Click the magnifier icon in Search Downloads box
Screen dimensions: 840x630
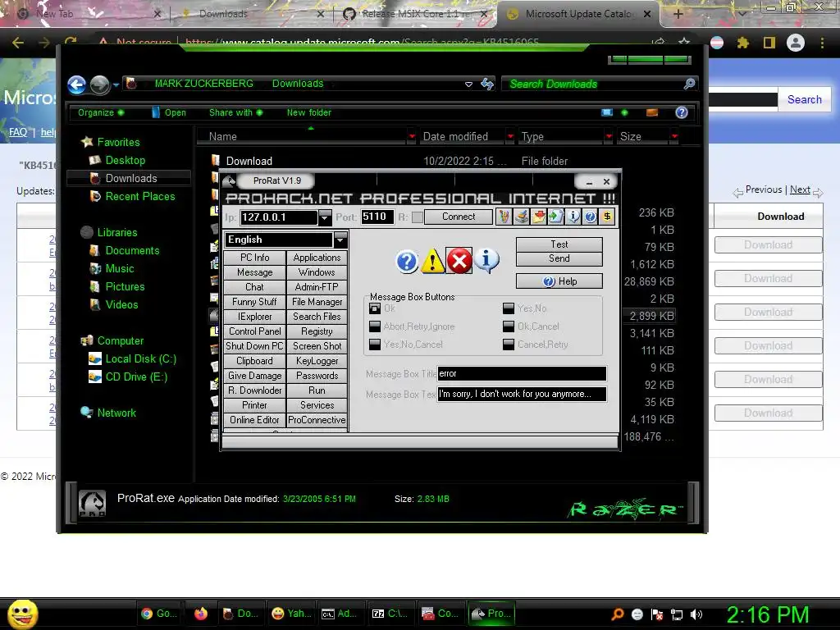(x=689, y=84)
